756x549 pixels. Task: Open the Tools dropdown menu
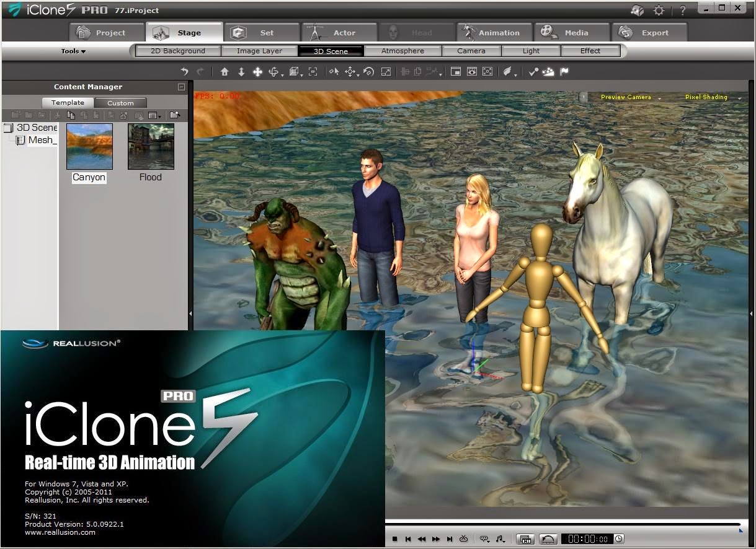tap(73, 51)
